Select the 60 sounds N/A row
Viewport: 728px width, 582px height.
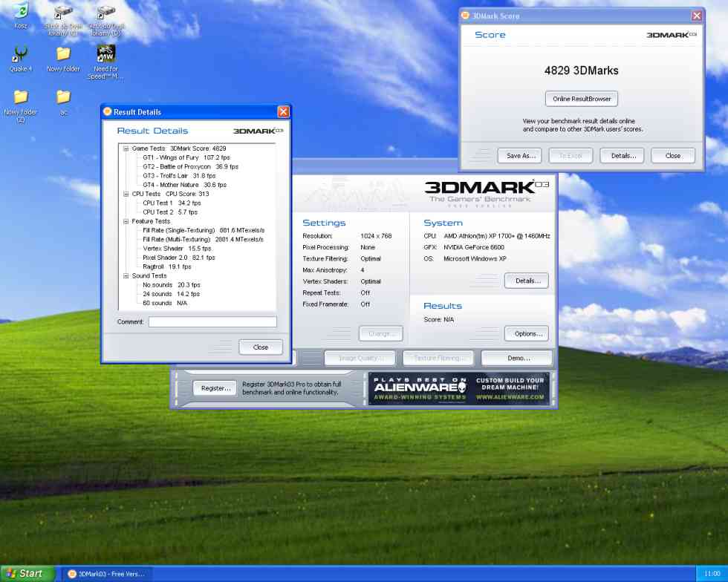point(165,303)
